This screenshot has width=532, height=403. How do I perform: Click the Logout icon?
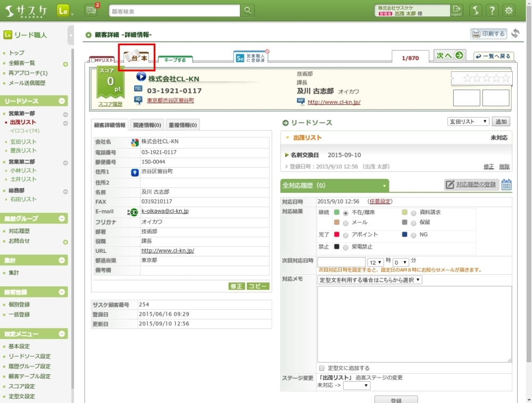456,11
